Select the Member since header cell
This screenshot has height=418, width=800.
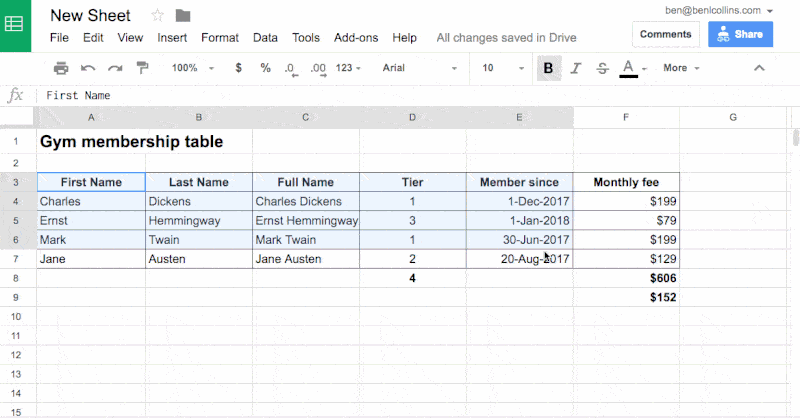519,182
